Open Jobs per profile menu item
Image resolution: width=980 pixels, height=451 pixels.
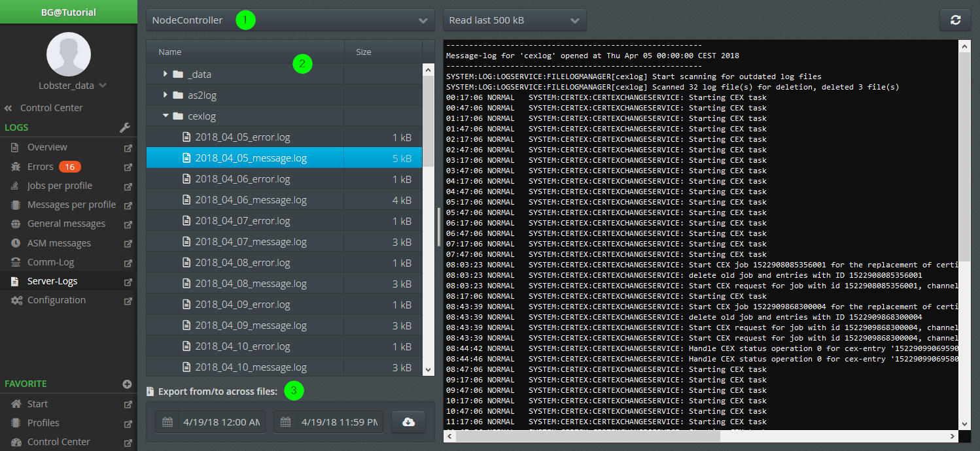[x=60, y=186]
